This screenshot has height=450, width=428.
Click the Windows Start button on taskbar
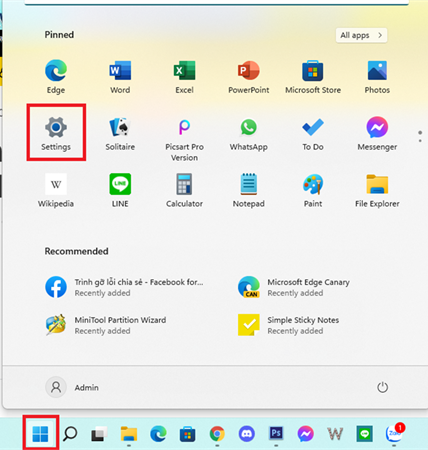point(41,434)
